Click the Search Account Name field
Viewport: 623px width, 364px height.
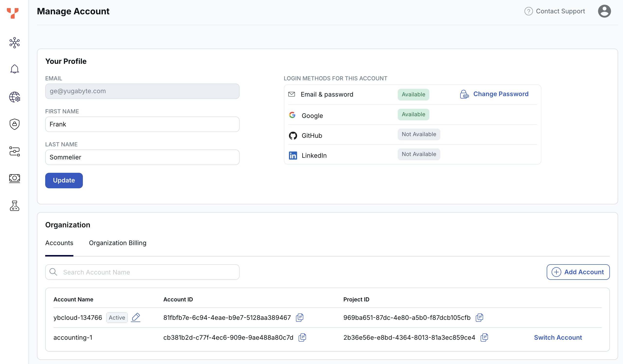tap(142, 272)
